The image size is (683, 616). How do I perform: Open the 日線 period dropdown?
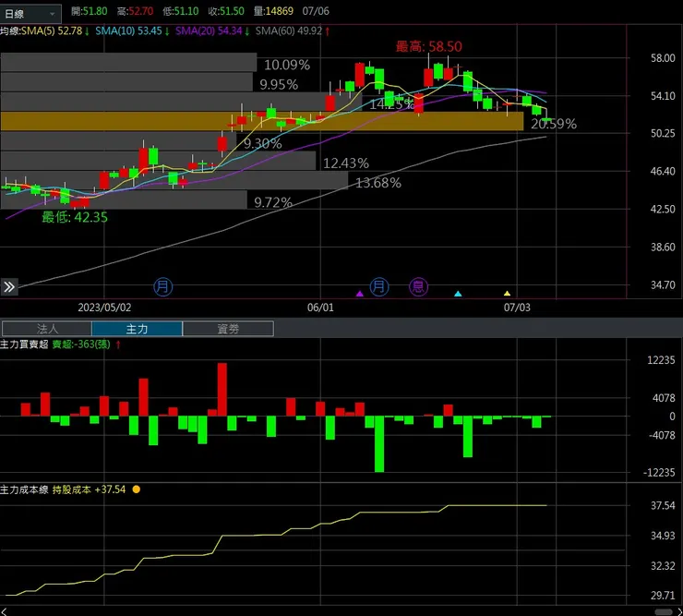coord(30,14)
